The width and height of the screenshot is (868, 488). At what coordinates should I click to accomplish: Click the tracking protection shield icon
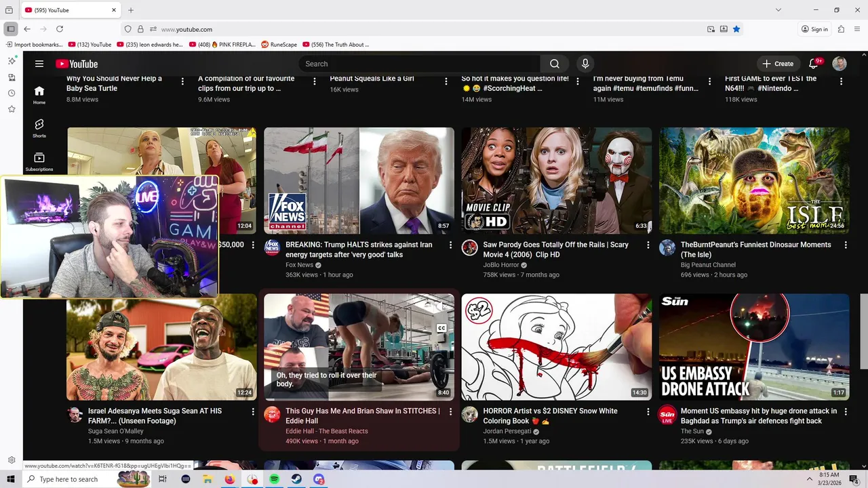click(127, 29)
